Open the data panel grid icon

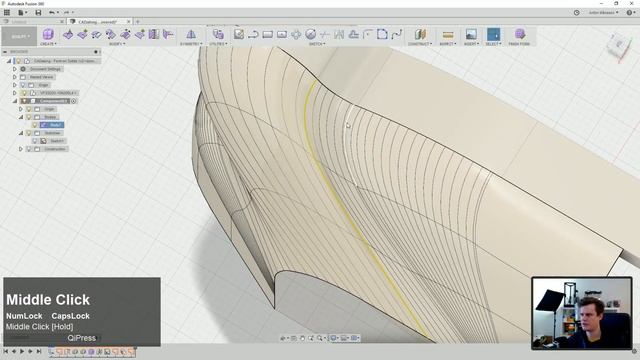7,13
